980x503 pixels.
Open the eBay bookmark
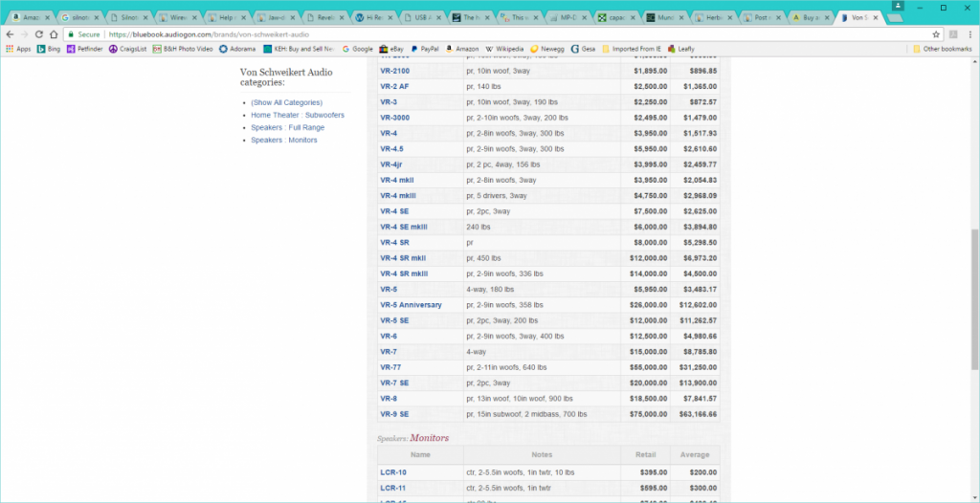point(391,49)
